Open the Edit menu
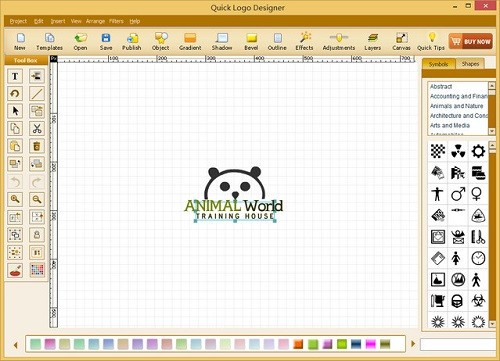The image size is (500, 361). pyautogui.click(x=39, y=21)
